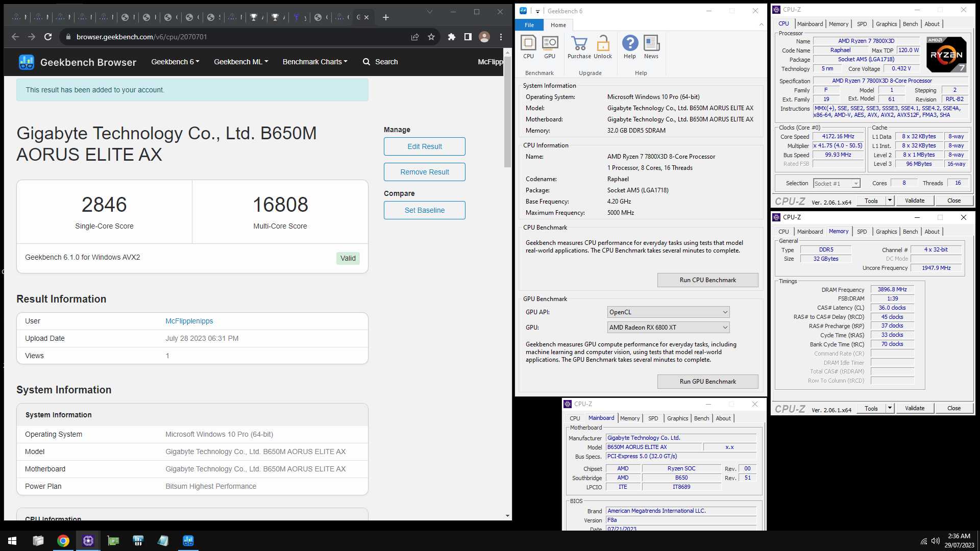Open Chrome three-dot menu
The image size is (980, 551).
pyautogui.click(x=501, y=37)
